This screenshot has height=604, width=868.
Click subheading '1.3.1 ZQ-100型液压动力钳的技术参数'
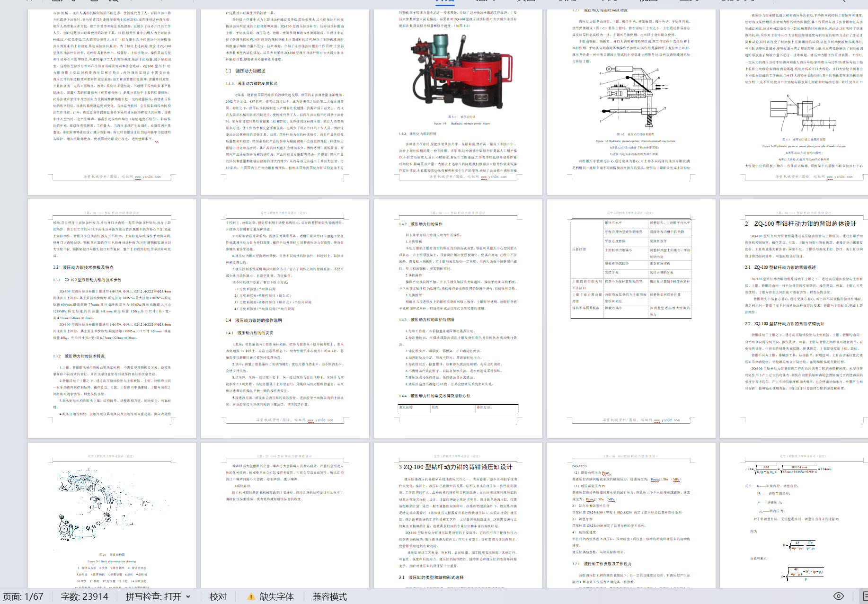tap(87, 280)
